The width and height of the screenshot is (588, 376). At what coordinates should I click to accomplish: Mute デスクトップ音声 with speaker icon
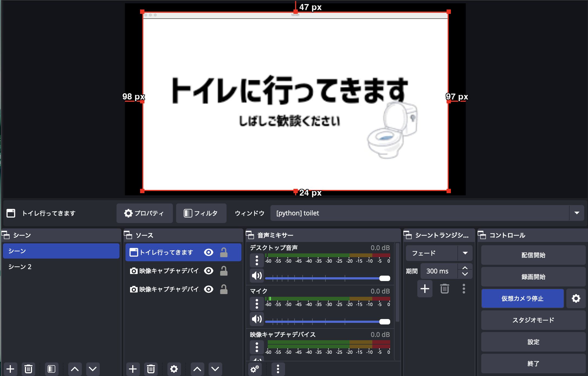(x=256, y=275)
